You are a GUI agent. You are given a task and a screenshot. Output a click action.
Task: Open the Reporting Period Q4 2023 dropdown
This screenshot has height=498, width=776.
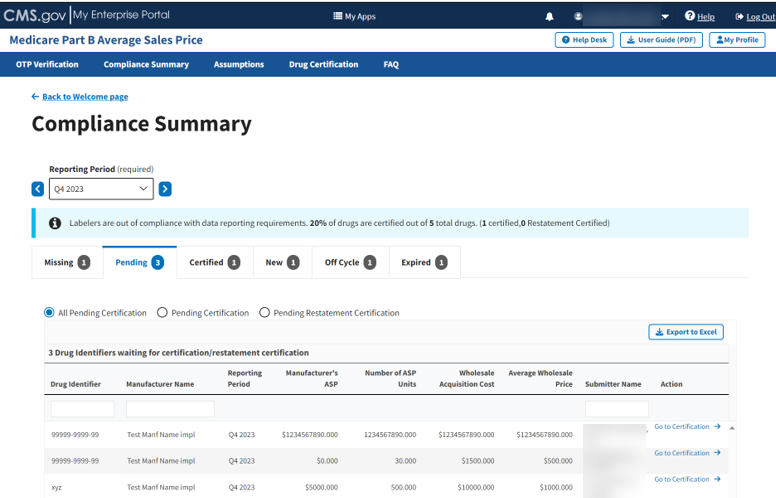101,188
